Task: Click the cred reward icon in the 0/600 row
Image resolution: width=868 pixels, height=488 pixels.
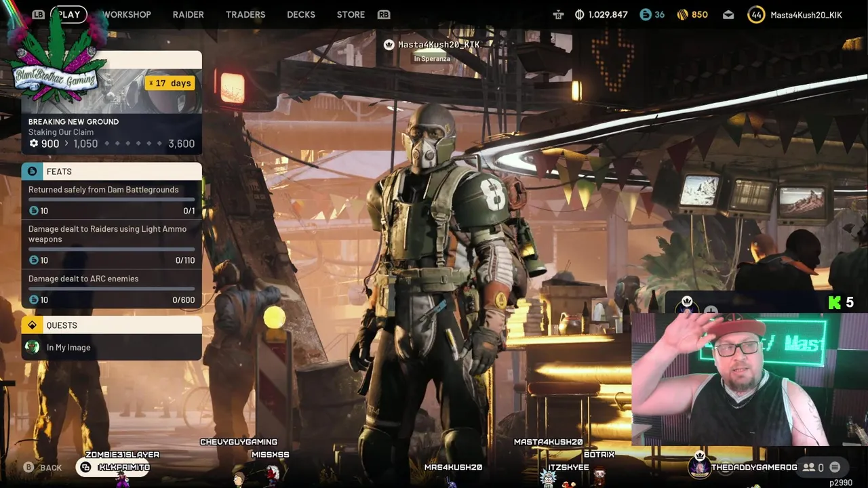Action: tap(33, 300)
